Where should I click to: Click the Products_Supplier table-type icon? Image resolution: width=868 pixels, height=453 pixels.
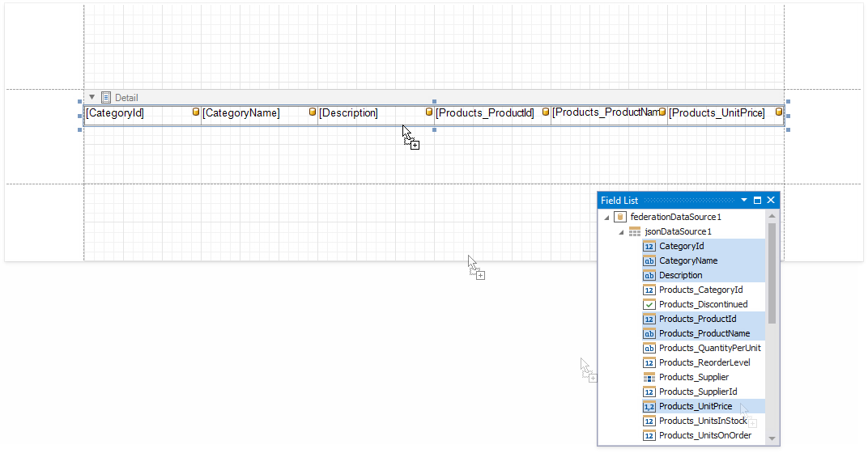(649, 377)
